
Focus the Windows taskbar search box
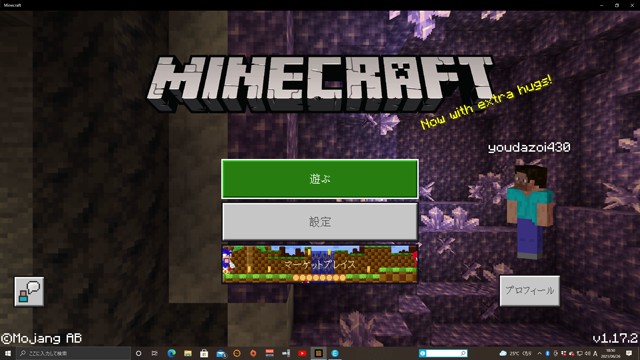coord(73,353)
